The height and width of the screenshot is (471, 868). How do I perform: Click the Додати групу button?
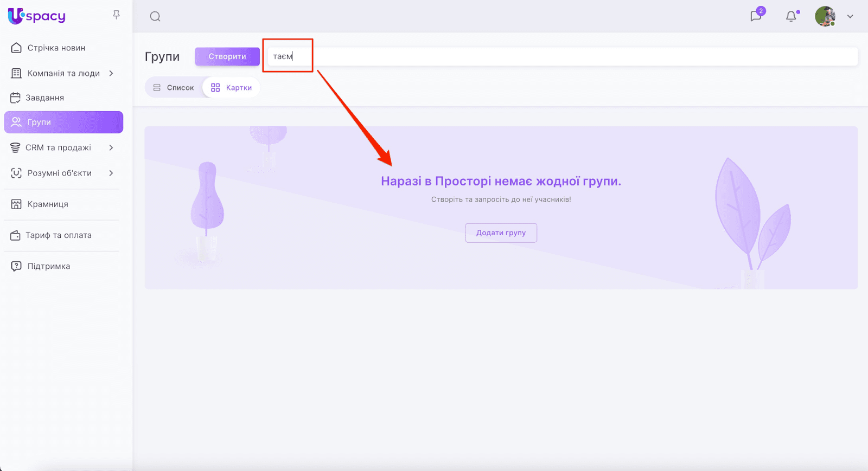pyautogui.click(x=501, y=233)
